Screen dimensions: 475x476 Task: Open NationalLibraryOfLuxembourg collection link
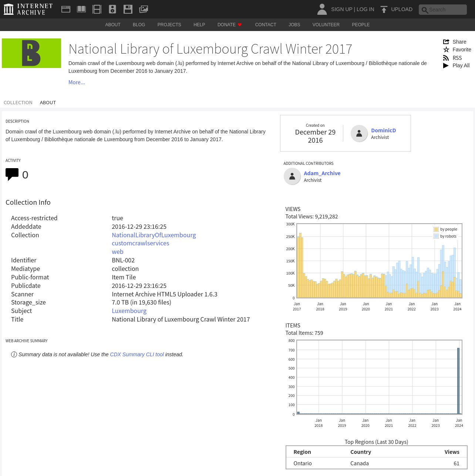pos(154,235)
